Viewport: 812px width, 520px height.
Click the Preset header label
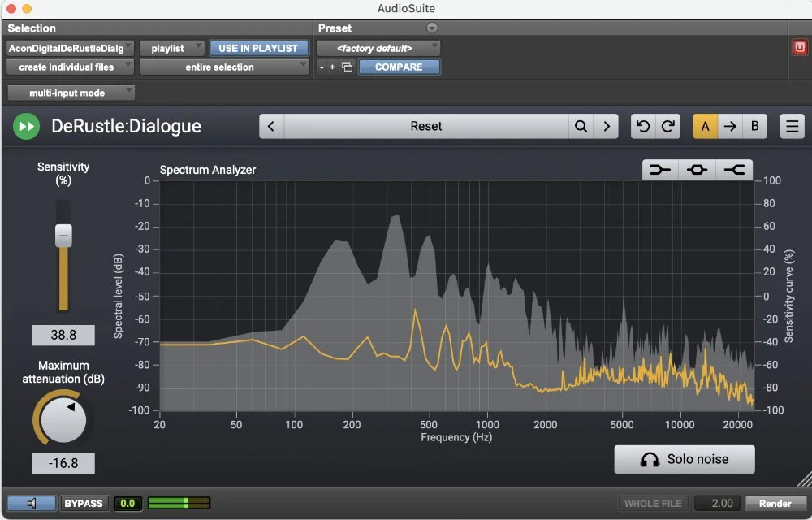(x=335, y=28)
